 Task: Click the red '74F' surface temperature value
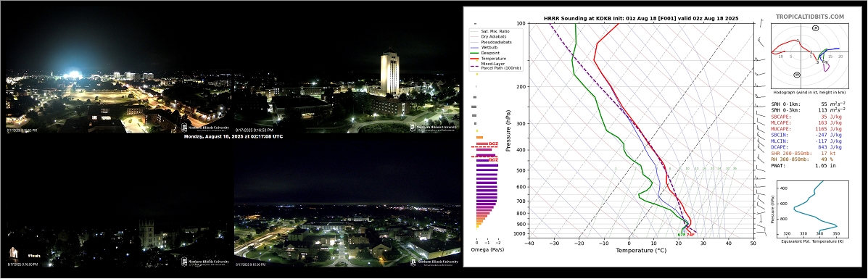coord(690,235)
